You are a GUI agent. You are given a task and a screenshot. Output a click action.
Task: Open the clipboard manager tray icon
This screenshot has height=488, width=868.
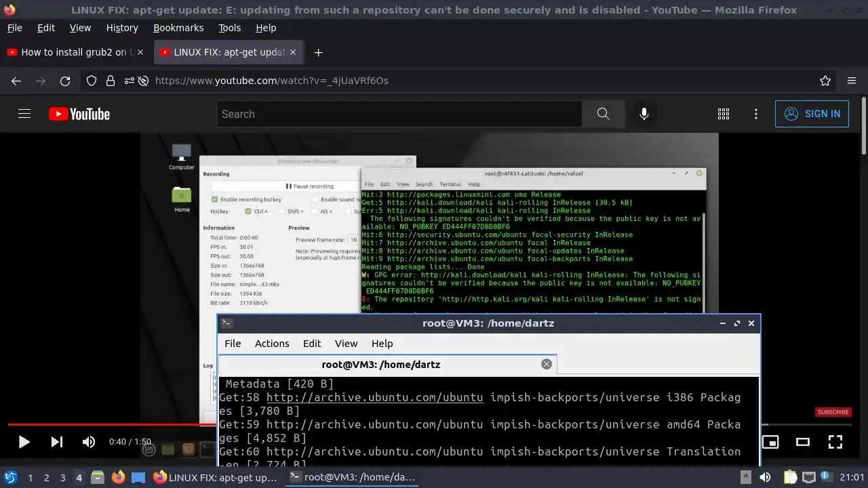click(x=790, y=477)
